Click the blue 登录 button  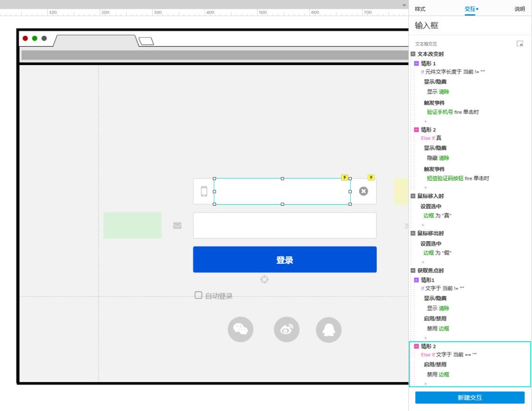coord(285,259)
